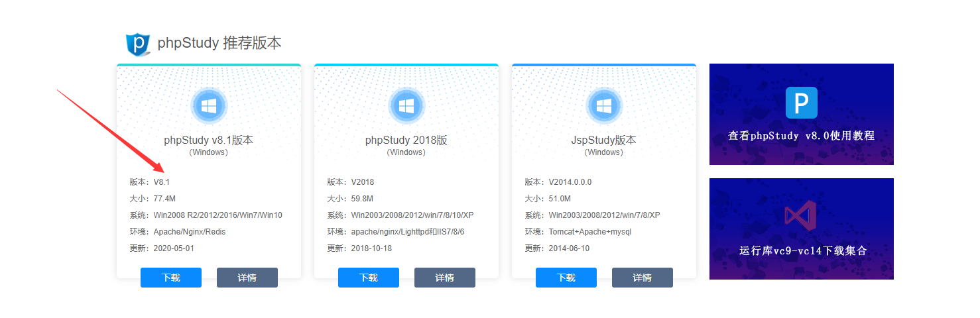Click the phpStudy 2018版 title
The width and height of the screenshot is (980, 318).
point(406,140)
